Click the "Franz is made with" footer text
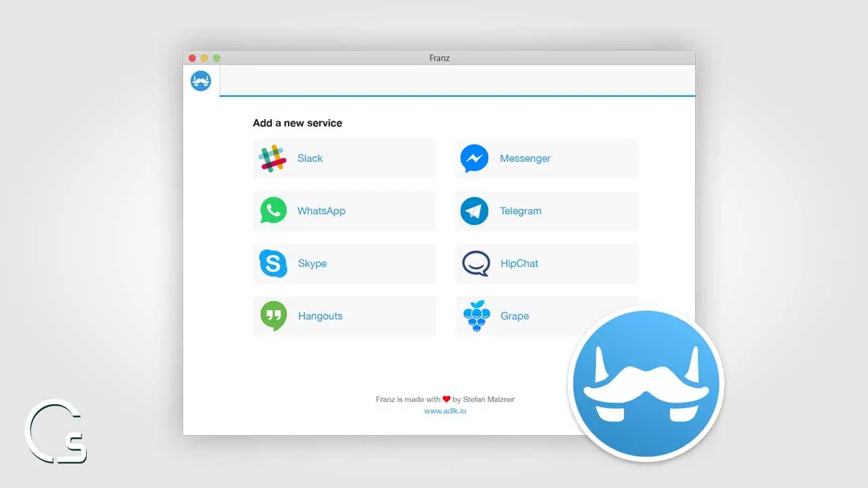Viewport: 868px width, 488px height. pos(408,399)
